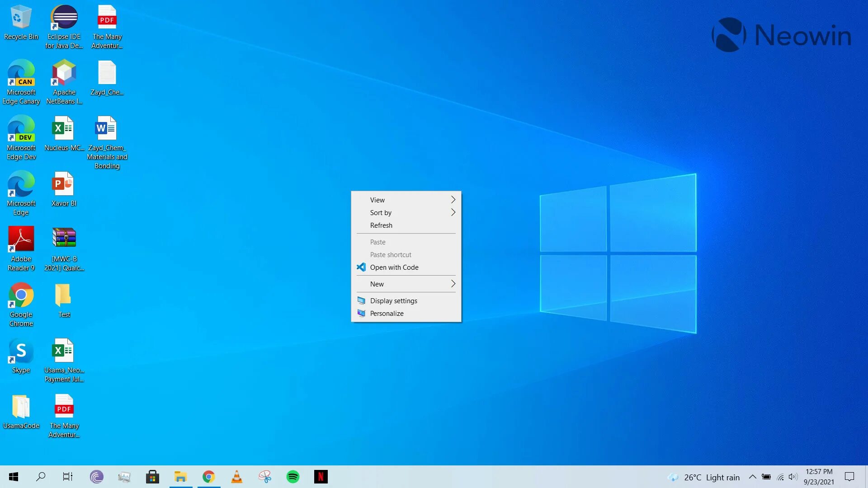Select the WinRAR MWC-B 2021 archive
The height and width of the screenshot is (488, 868).
pos(64,249)
